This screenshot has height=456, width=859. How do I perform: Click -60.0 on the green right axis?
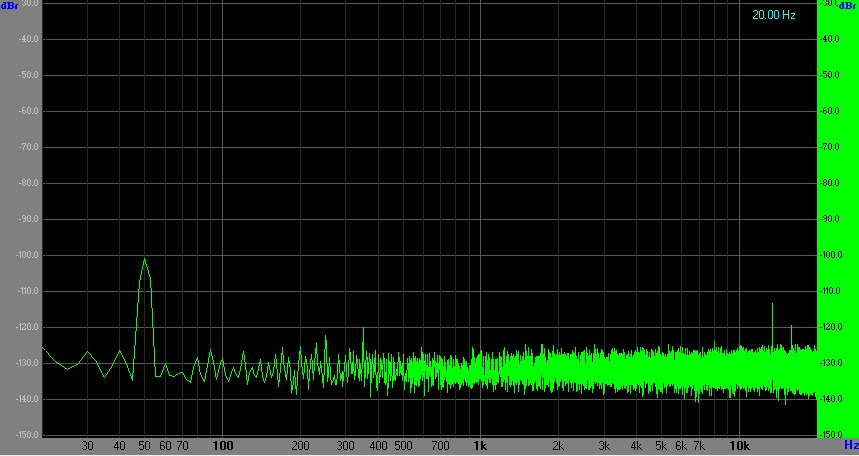828,111
